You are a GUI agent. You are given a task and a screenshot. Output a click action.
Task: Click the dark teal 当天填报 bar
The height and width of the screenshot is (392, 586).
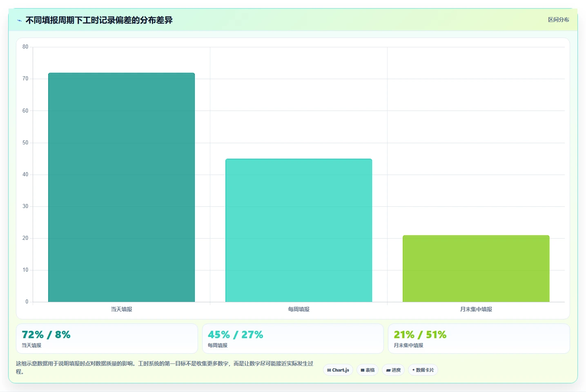pyautogui.click(x=121, y=188)
